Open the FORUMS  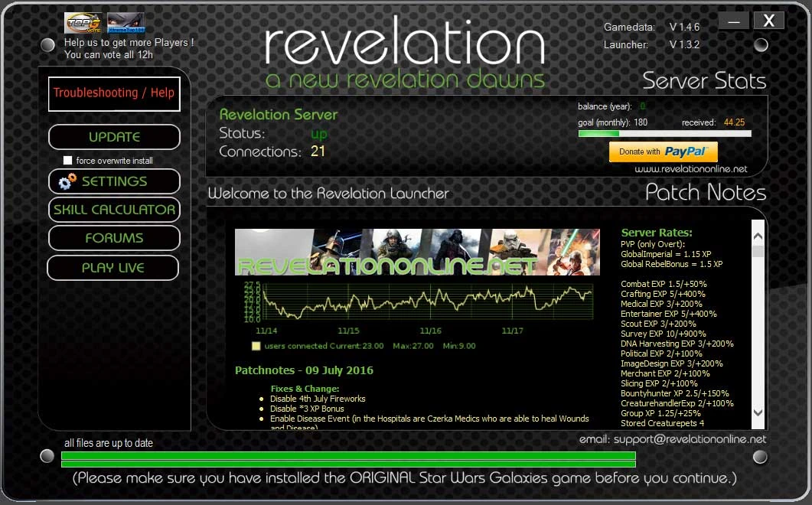113,238
